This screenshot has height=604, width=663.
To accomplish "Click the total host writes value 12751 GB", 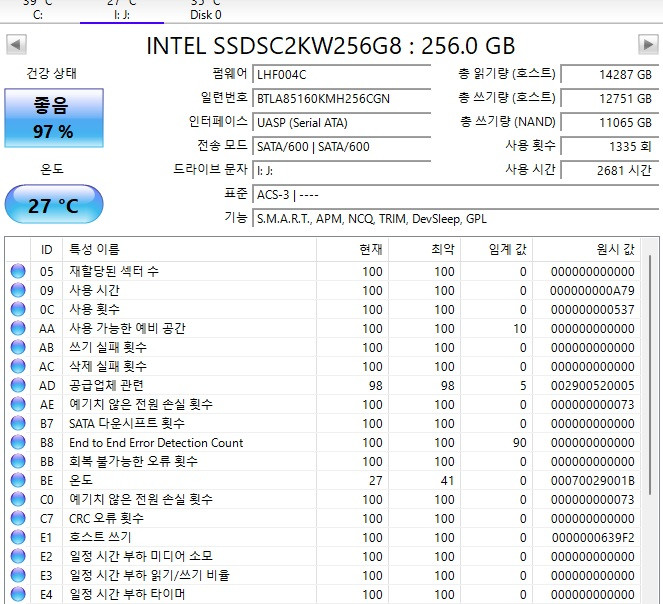I will coord(610,99).
